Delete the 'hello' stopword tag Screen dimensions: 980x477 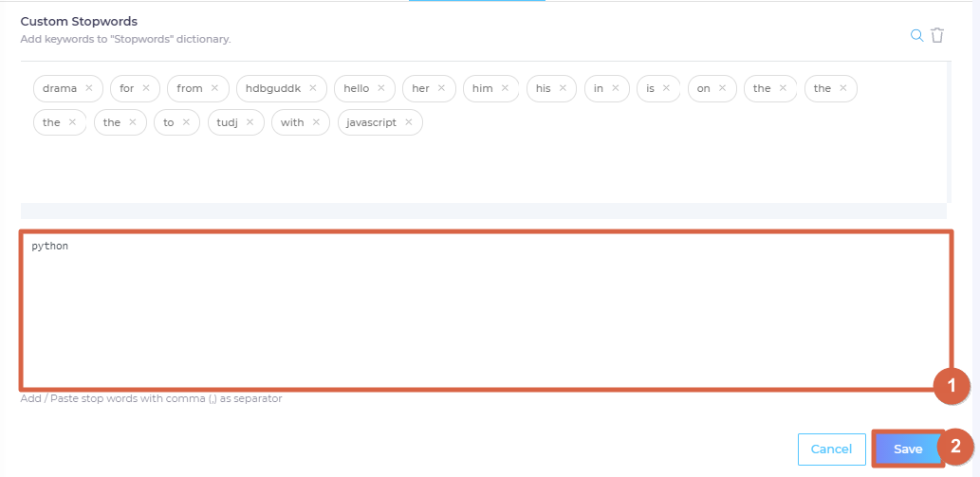(x=381, y=88)
